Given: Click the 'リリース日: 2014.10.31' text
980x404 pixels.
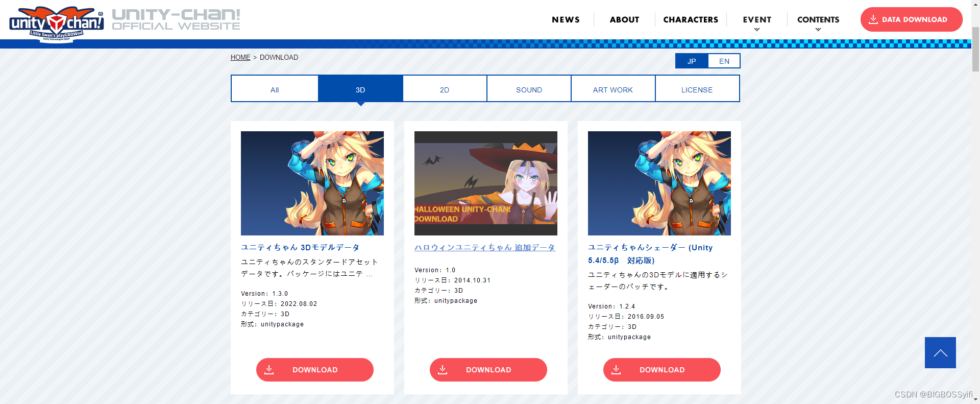Looking at the screenshot, I should 453,280.
